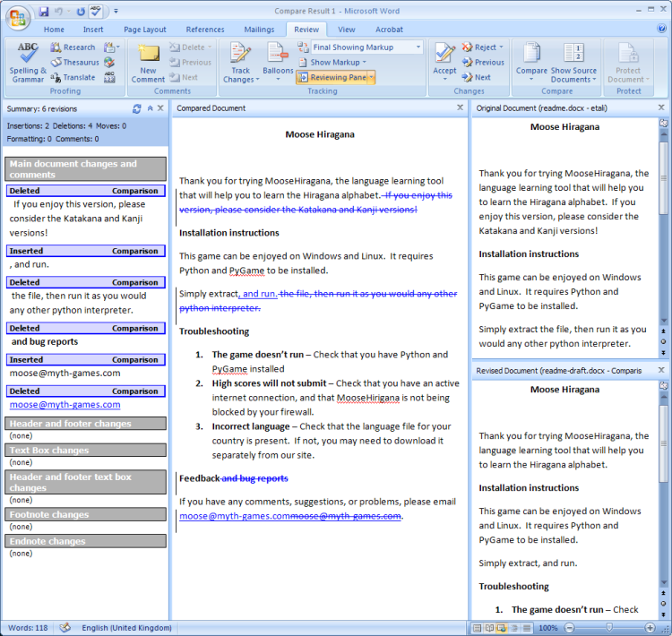Screen dimensions: 672x636
Task: Run Spelling & Grammar check from ribbon
Action: 28,62
